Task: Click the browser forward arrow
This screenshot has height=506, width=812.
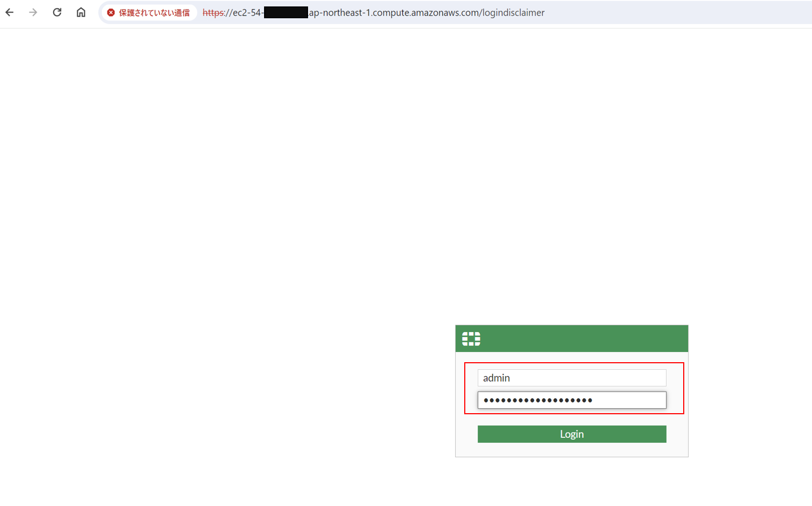Action: click(33, 12)
